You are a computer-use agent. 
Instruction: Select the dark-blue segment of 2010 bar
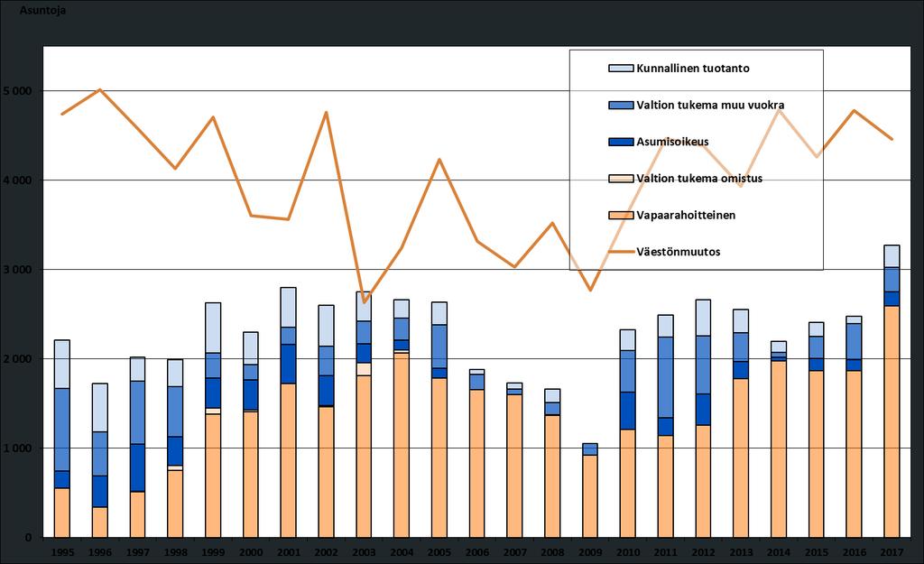pos(628,411)
